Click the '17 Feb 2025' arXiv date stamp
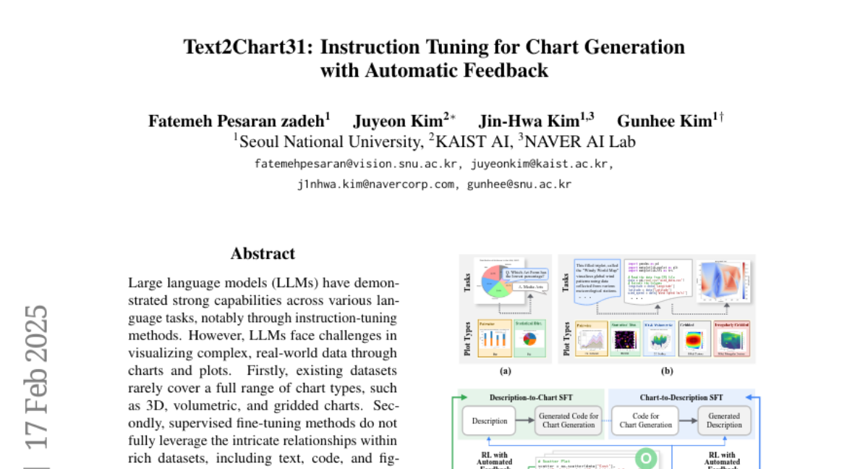 click(x=36, y=376)
